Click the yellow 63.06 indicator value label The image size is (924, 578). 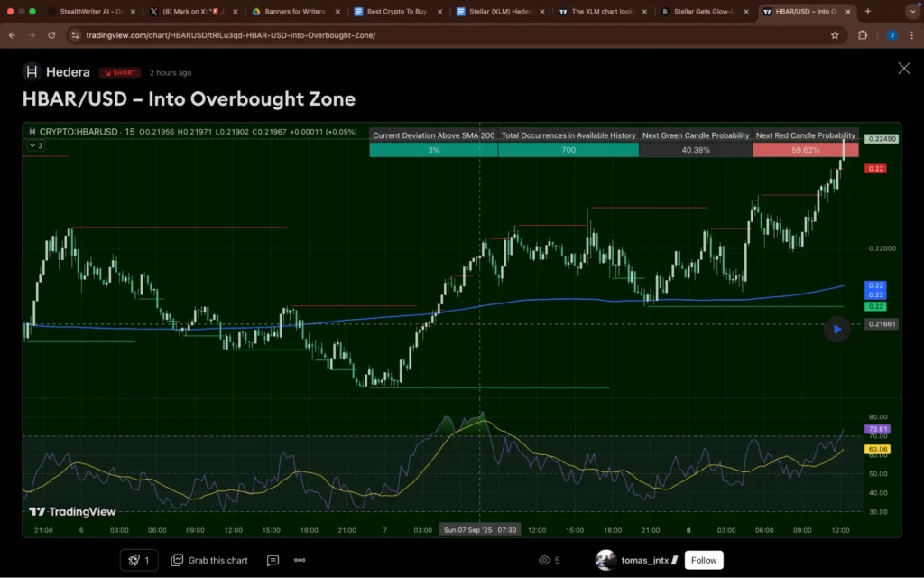(x=877, y=450)
